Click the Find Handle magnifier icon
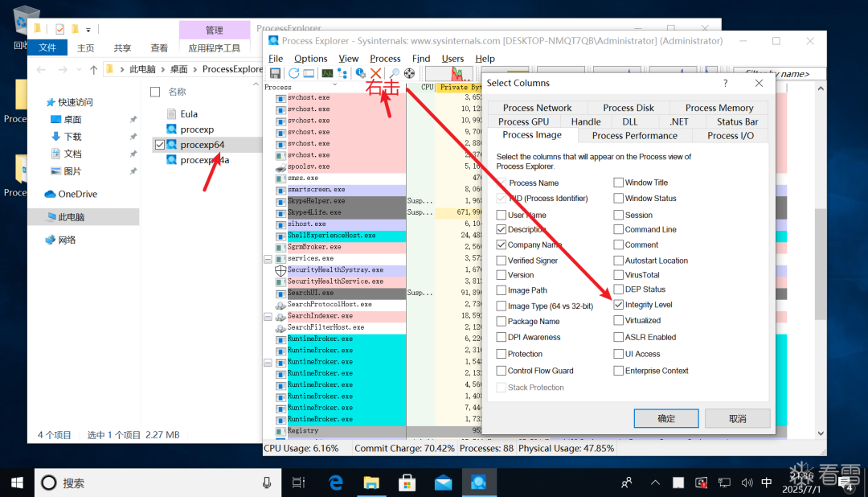The image size is (868, 497). point(395,72)
